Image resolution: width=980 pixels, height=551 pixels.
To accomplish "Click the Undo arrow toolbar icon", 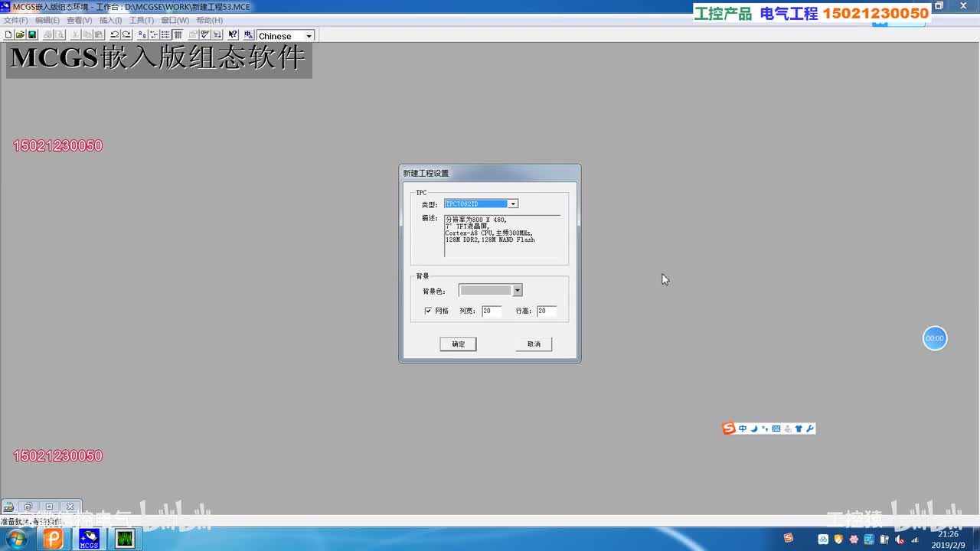I will (115, 35).
